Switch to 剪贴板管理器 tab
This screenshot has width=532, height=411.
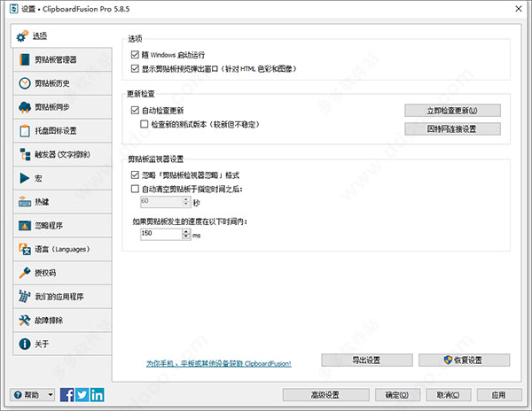click(62, 59)
